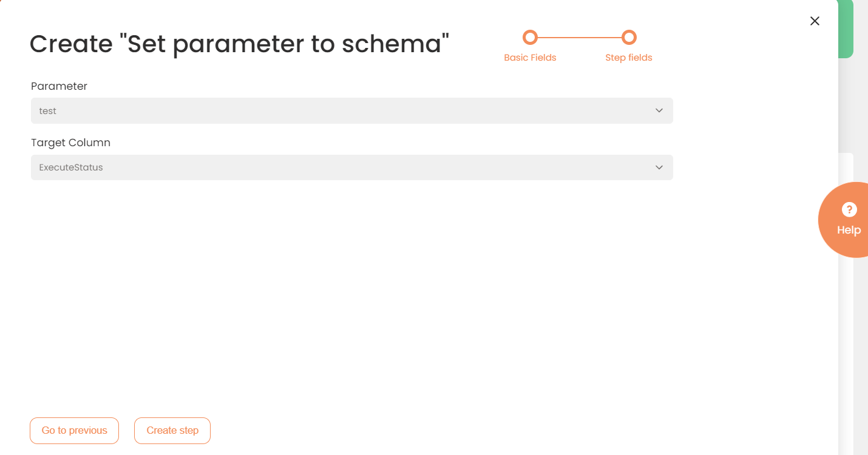Click the Target Column field label
This screenshot has width=868, height=455.
pyautogui.click(x=70, y=143)
